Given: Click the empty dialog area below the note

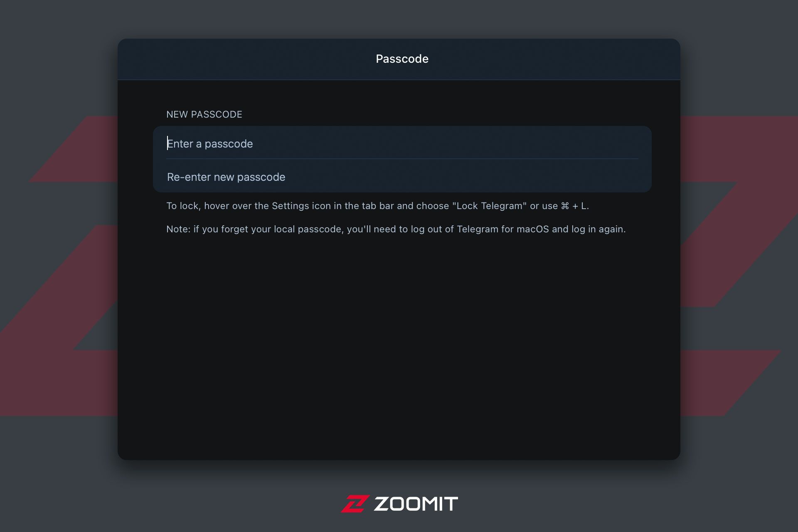Looking at the screenshot, I should pos(399,345).
